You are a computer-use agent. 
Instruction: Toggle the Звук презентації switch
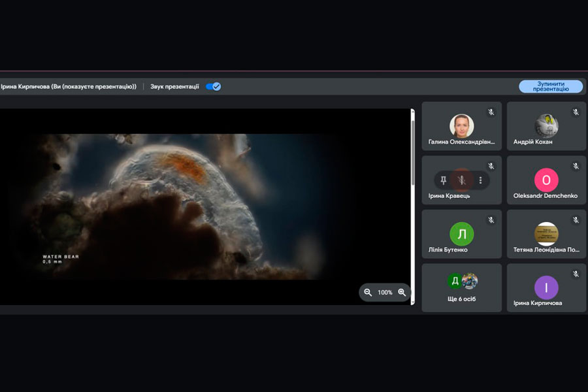pyautogui.click(x=214, y=86)
